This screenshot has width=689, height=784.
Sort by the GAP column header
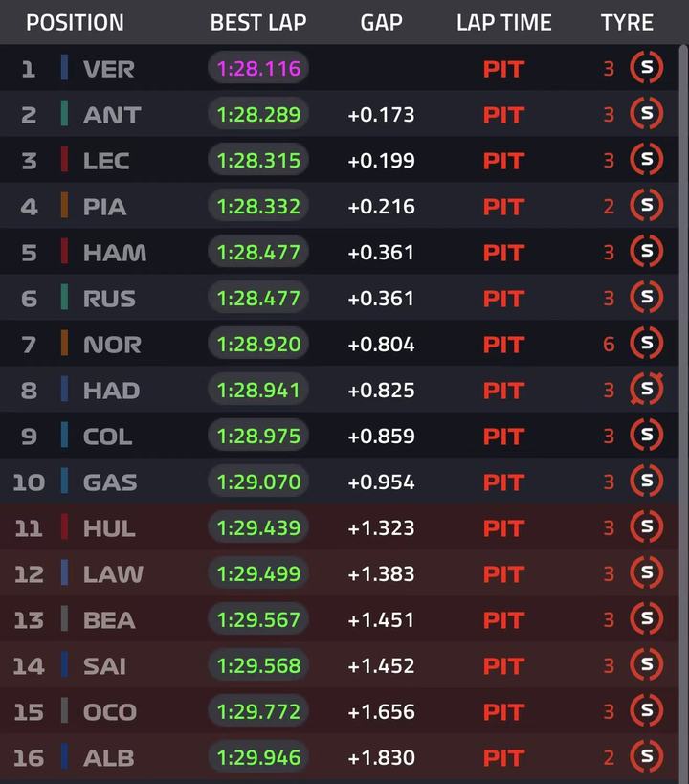click(x=382, y=23)
